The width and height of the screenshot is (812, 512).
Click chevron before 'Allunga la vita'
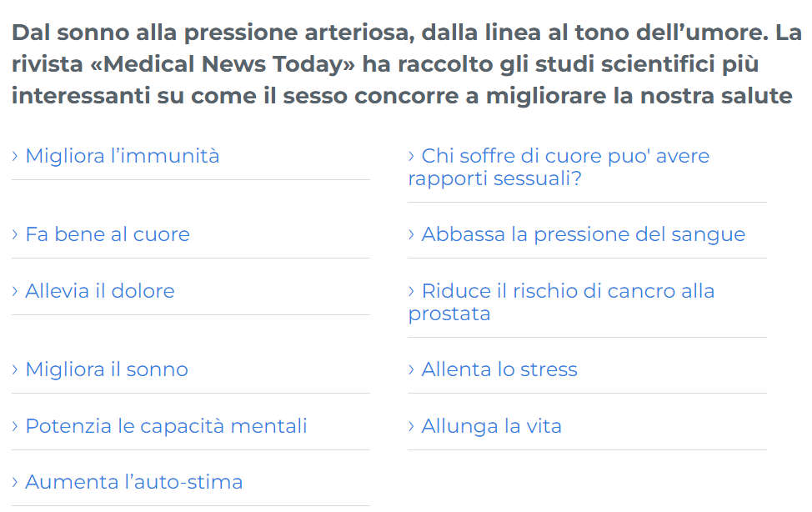(411, 426)
